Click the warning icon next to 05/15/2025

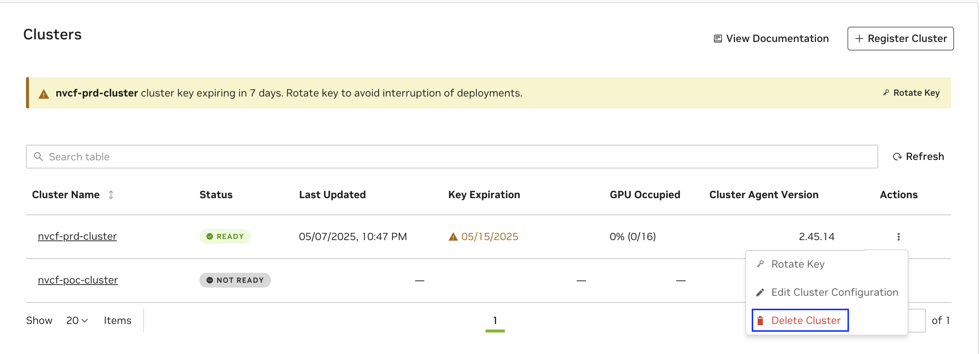pyautogui.click(x=453, y=237)
